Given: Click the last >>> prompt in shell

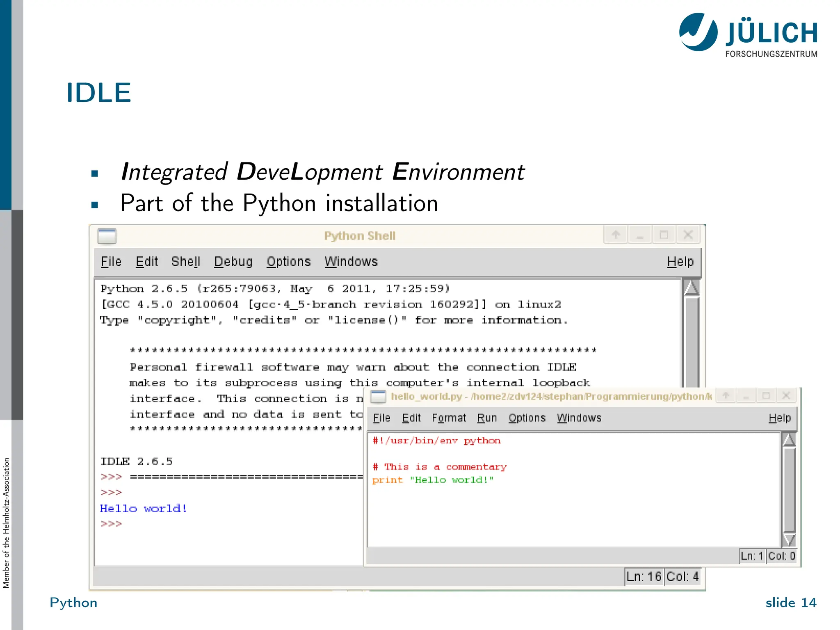Looking at the screenshot, I should point(111,524).
